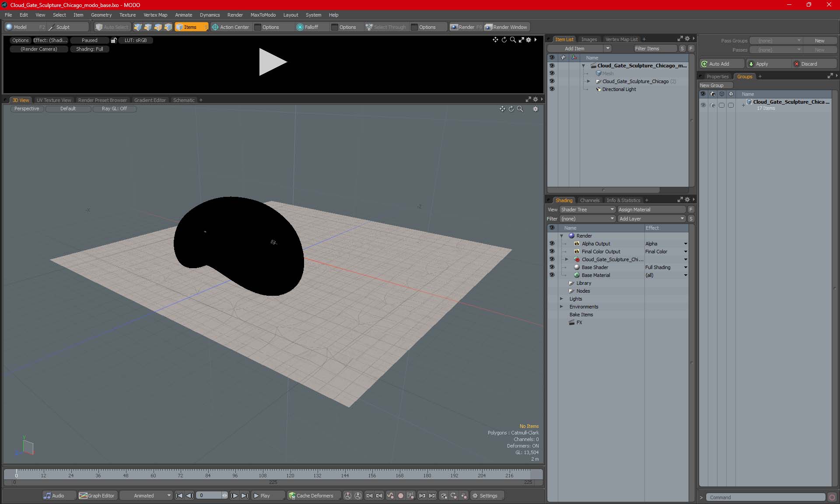840x504 pixels.
Task: Open the Vertex Map menu
Action: point(155,15)
